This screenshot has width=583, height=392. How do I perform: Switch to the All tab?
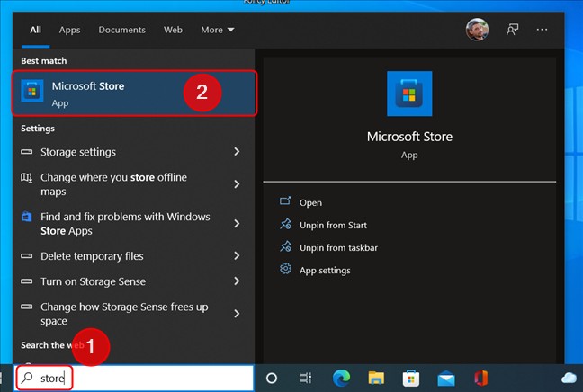coord(35,30)
